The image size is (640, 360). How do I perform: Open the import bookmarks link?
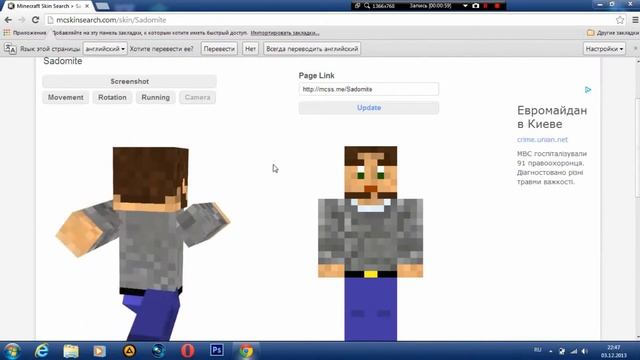[x=285, y=33]
